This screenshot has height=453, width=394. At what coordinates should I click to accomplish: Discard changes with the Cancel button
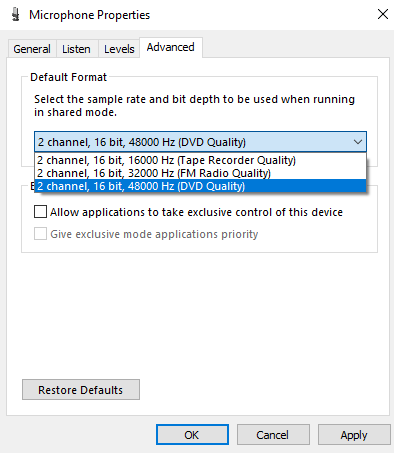click(x=273, y=435)
